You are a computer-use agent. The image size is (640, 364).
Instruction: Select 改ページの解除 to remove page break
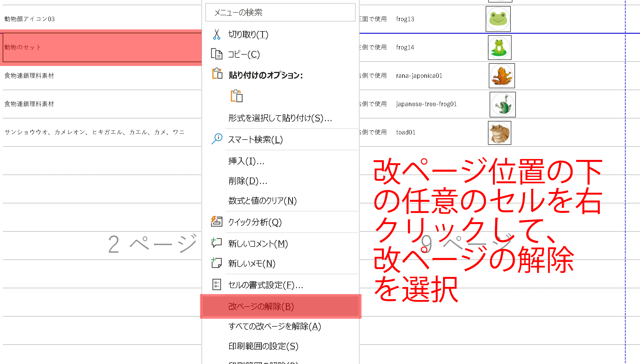click(261, 306)
